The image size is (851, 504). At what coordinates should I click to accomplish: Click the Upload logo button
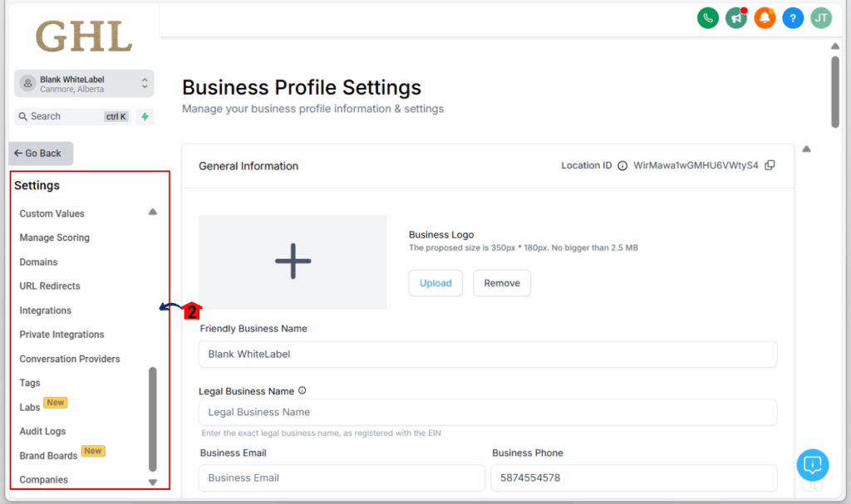point(435,283)
